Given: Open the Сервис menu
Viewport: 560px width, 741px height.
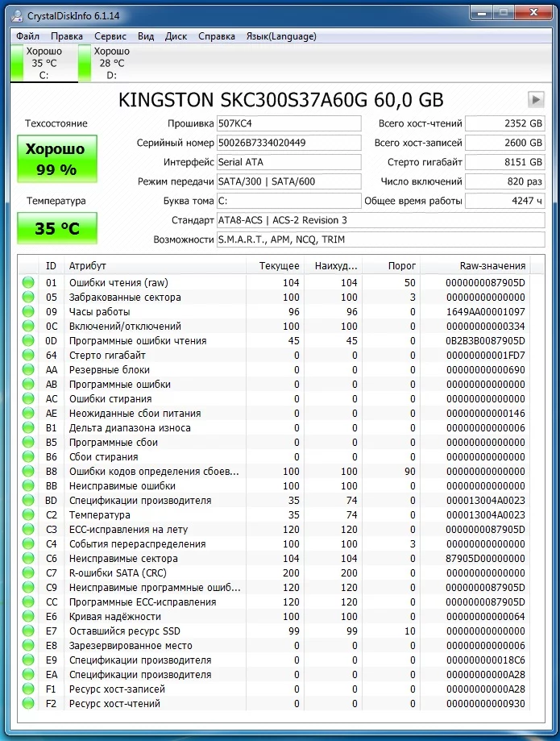Looking at the screenshot, I should tap(110, 36).
